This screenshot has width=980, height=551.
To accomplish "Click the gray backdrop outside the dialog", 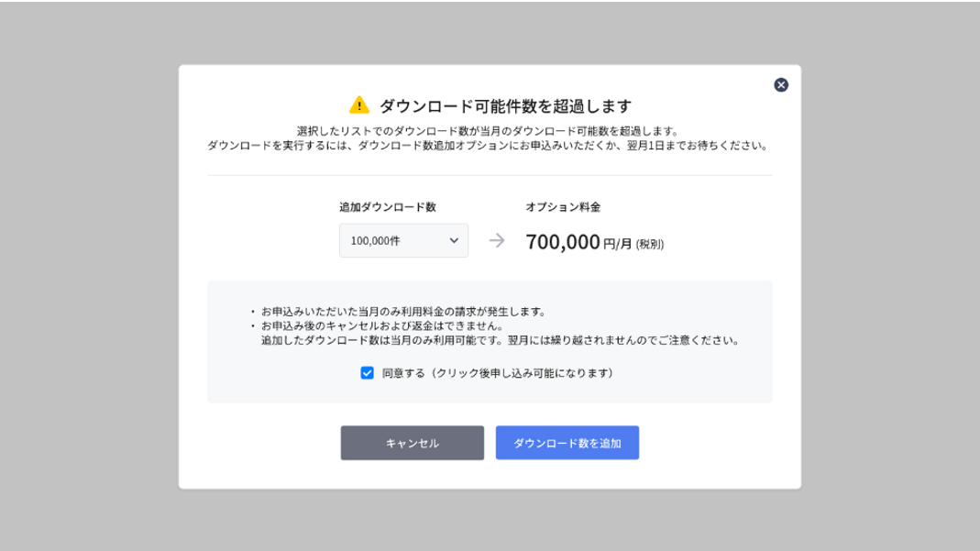I will pyautogui.click(x=87, y=275).
